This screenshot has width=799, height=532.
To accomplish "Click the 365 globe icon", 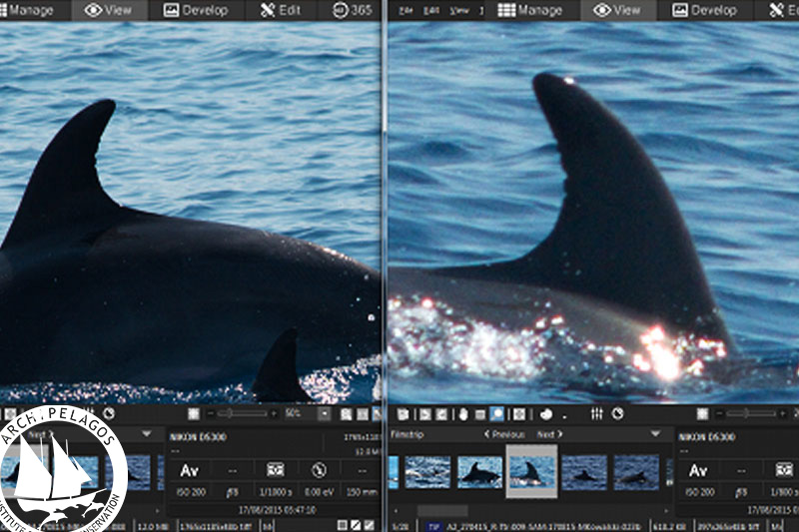I will [339, 10].
